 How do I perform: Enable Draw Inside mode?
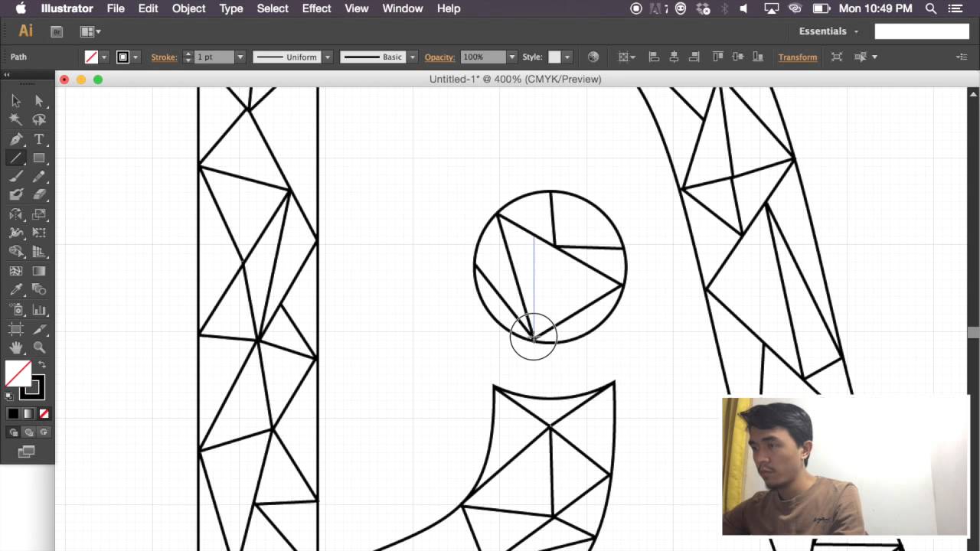point(44,432)
